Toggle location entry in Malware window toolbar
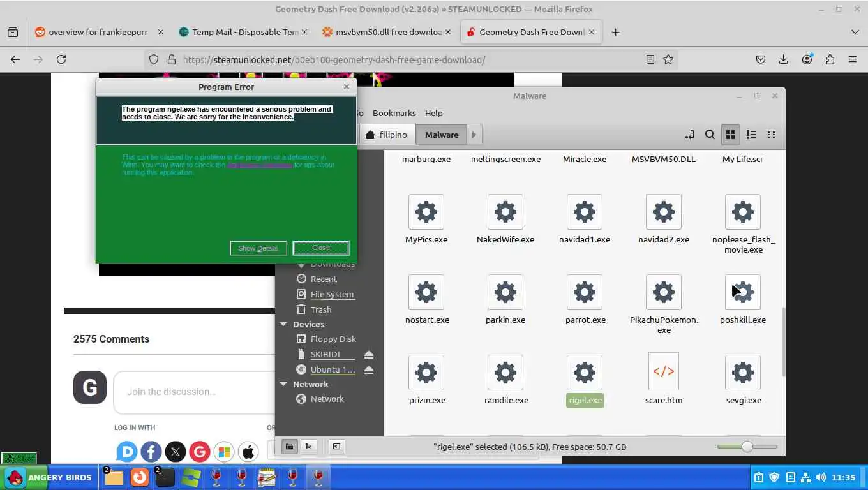Screen dimensions: 868x490 (689, 135)
